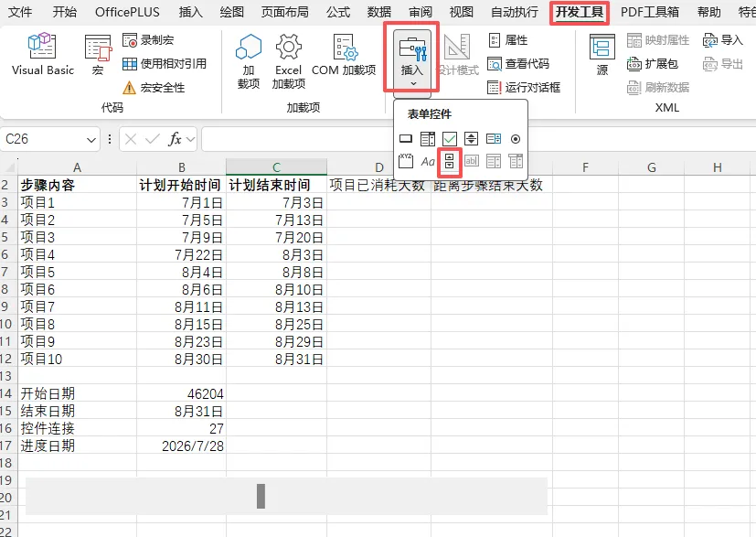This screenshot has height=537, width=756.
Task: Select the 开发工具 tab
Action: click(x=580, y=12)
